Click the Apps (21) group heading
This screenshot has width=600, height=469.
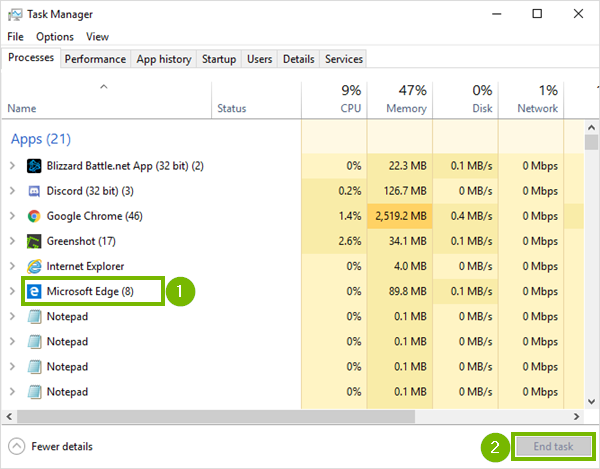(x=41, y=139)
